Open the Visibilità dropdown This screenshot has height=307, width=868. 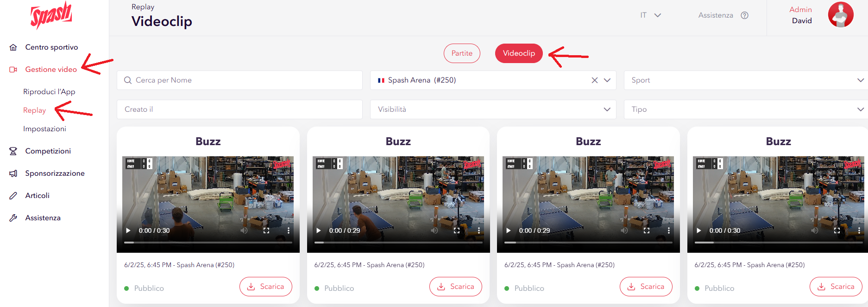tap(493, 109)
